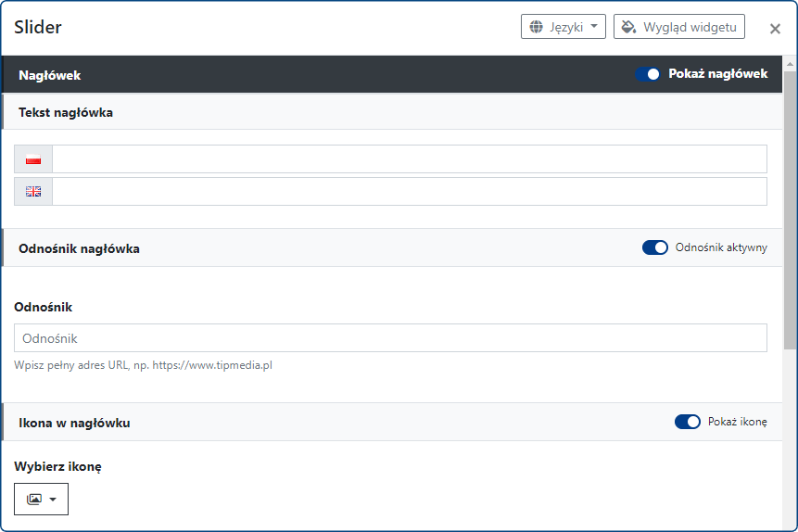
Task: Close the Slider dialog
Action: [775, 29]
